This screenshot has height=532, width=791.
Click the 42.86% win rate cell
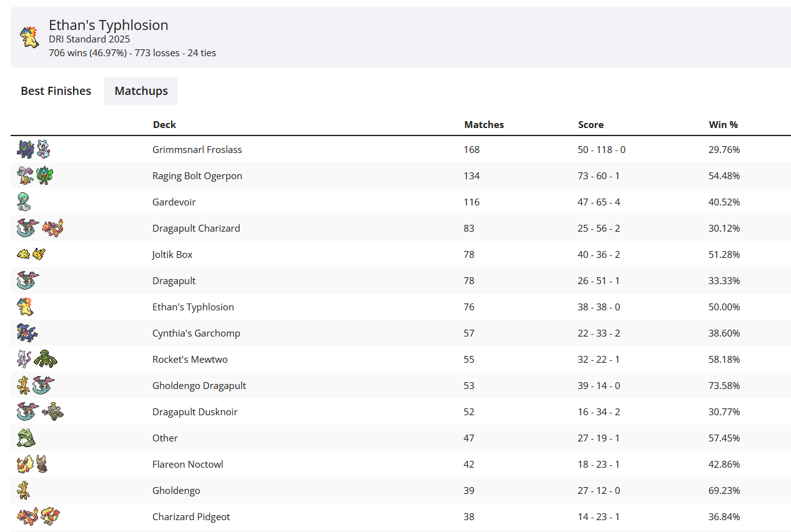click(724, 465)
